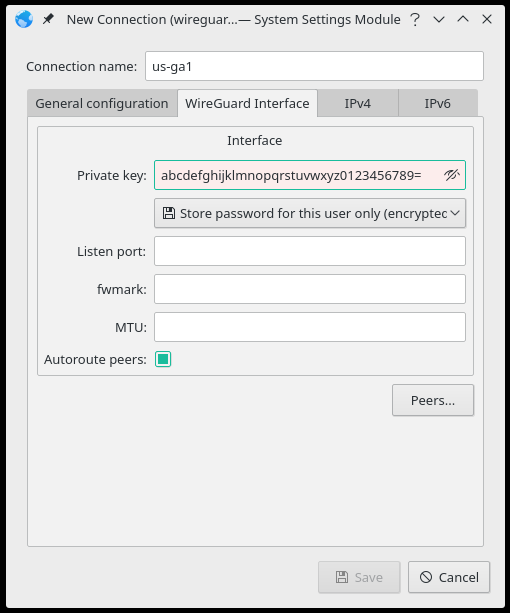This screenshot has height=613, width=510.
Task: Close the New Connection dialog
Action: [487, 19]
